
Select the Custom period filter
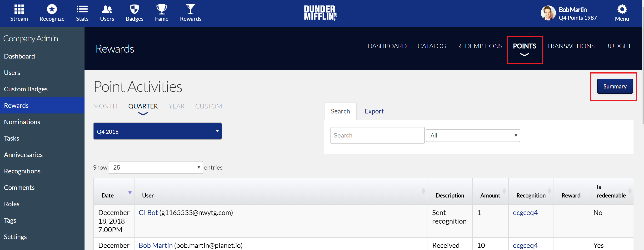(208, 106)
